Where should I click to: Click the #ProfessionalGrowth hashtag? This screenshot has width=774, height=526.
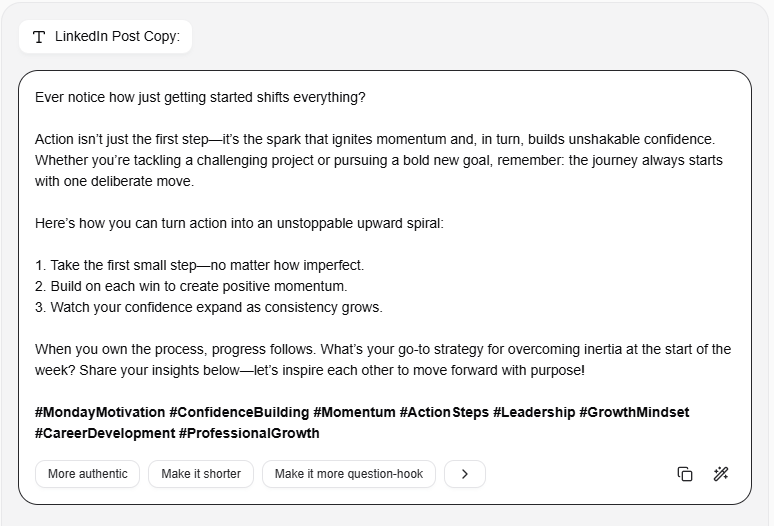pyautogui.click(x=249, y=433)
